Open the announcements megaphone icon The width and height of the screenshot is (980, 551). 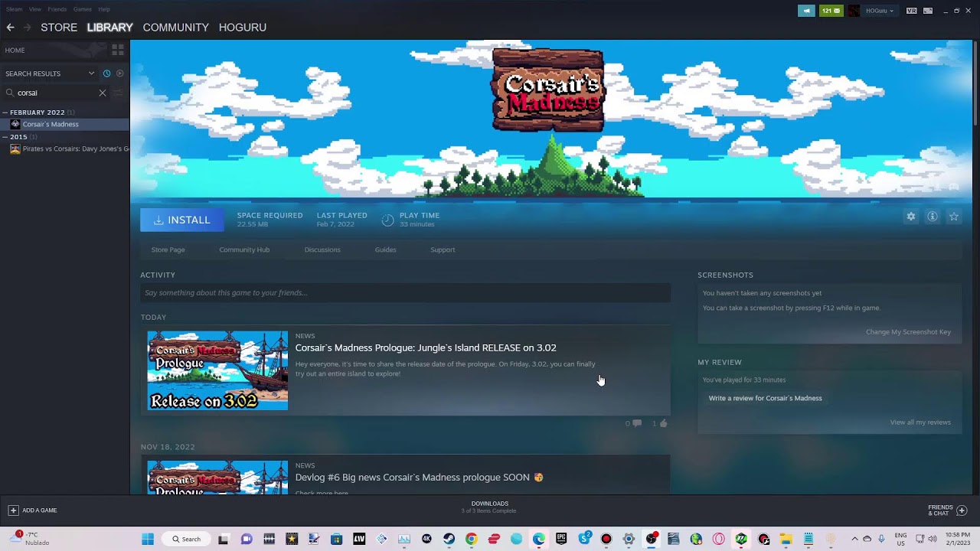pyautogui.click(x=806, y=11)
